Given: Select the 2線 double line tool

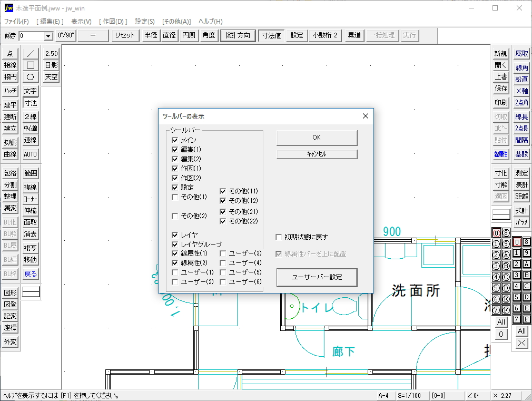Looking at the screenshot, I should 30,116.
